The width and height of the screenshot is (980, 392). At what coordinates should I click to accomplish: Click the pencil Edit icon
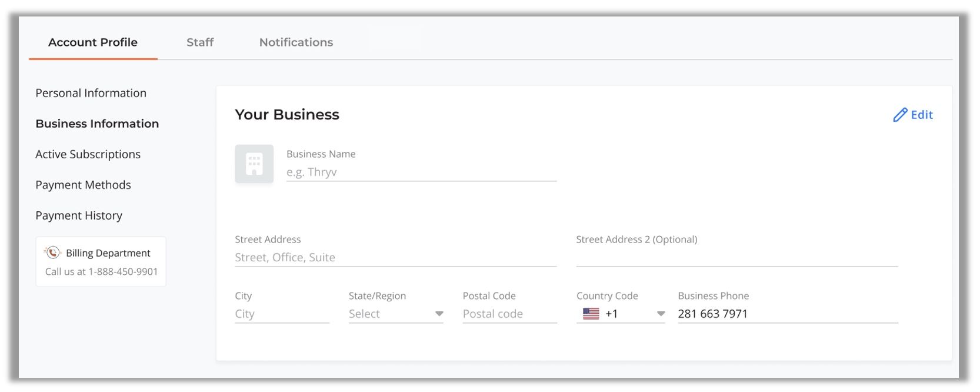(x=899, y=115)
